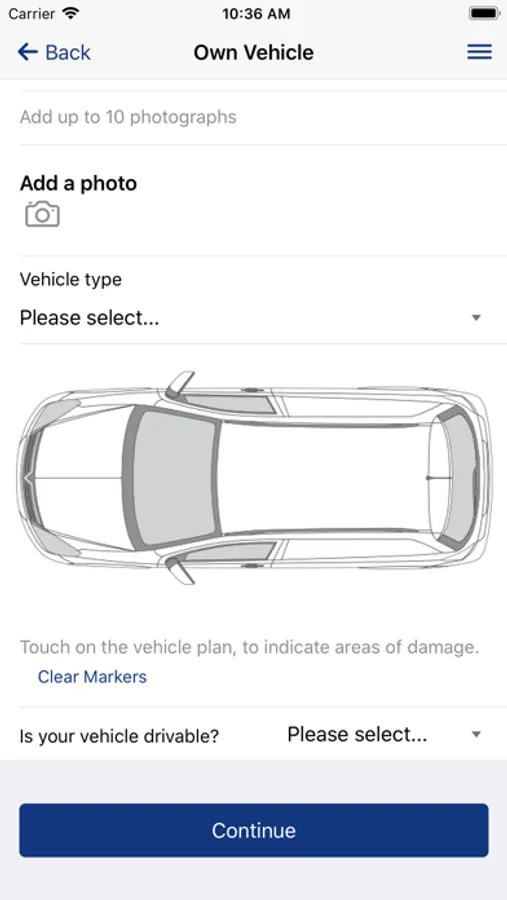This screenshot has width=507, height=900.
Task: Tap the camera icon to add a photo
Action: (42, 214)
